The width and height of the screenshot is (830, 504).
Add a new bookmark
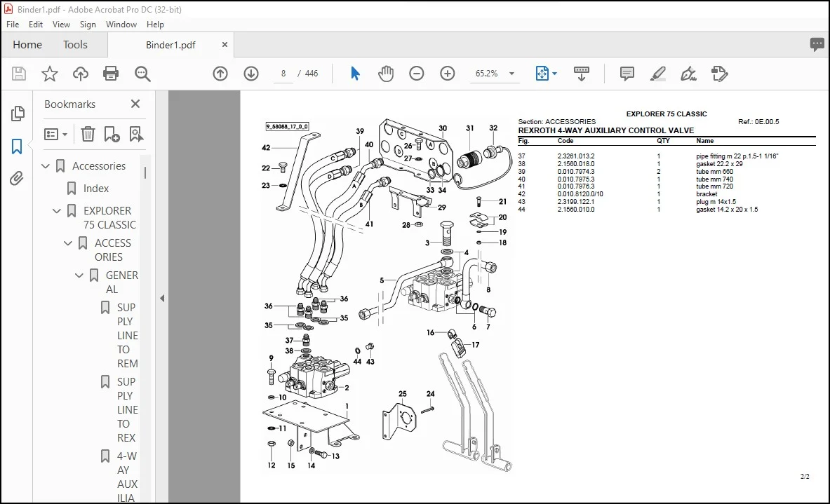[112, 135]
